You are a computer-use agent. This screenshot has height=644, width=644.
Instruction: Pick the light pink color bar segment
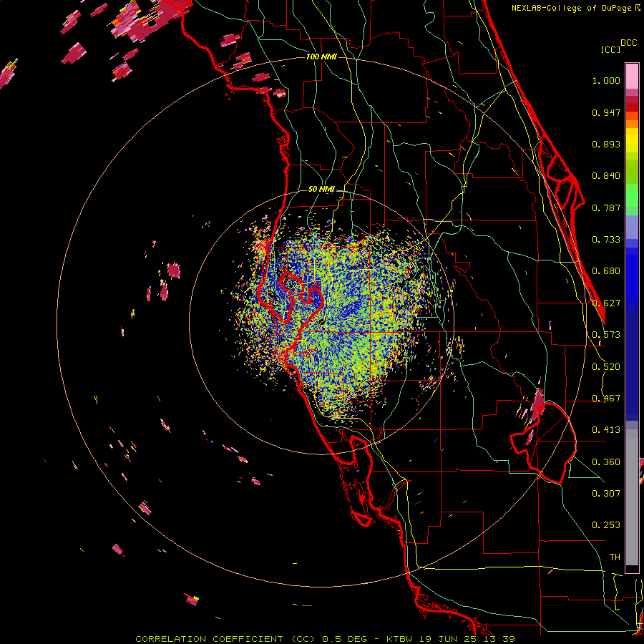click(632, 77)
